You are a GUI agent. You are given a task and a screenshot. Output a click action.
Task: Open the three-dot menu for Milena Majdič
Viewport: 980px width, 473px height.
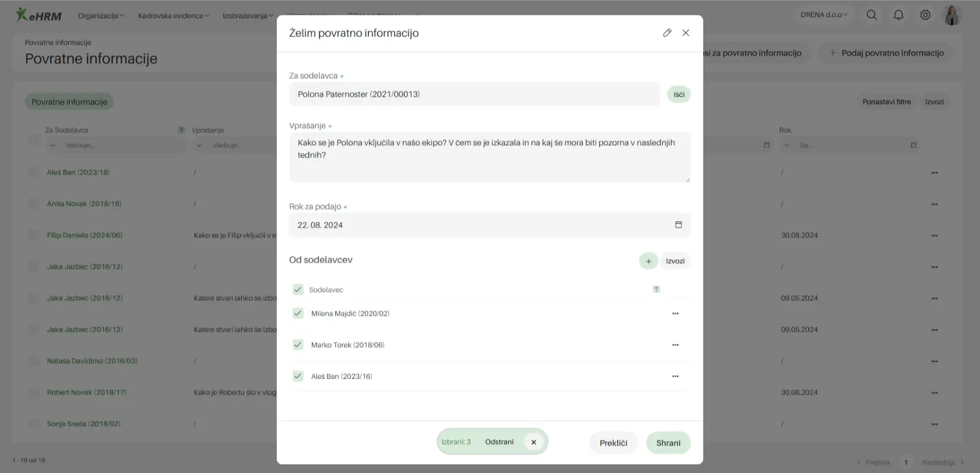click(675, 314)
